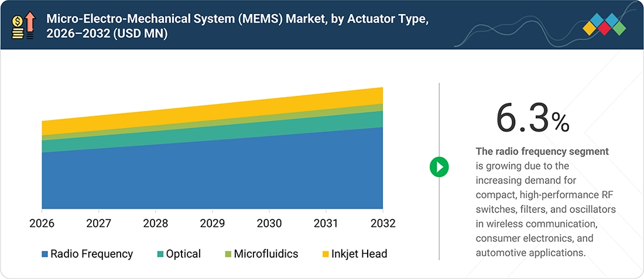Click the green play arrow button
Image resolution: width=644 pixels, height=279 pixels.
(x=439, y=167)
